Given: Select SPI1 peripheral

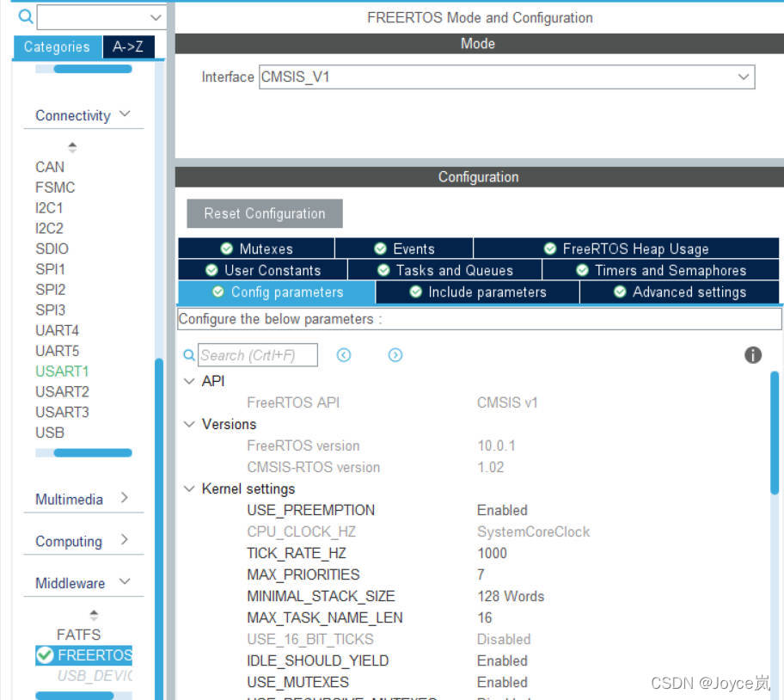Looking at the screenshot, I should pyautogui.click(x=50, y=269).
